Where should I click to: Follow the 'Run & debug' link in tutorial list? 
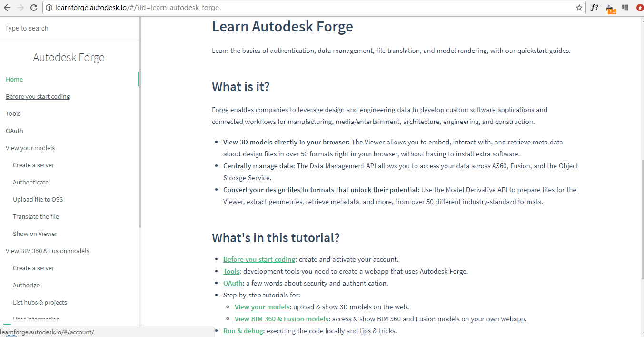[x=243, y=331]
